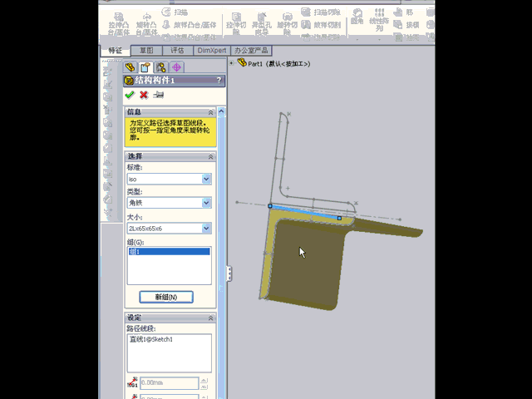Select the Lofted Cut (放样切割) tool

321,25
